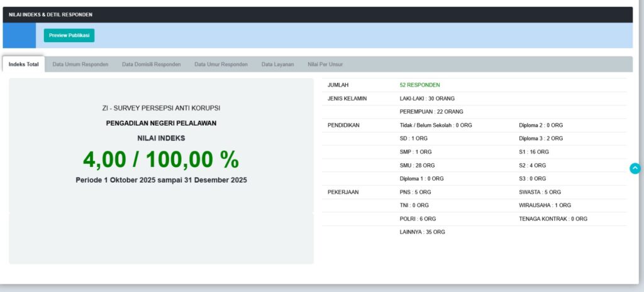Screen dimensions: 644x292
Task: Click the Nilai Indeks & Detil Responden header
Action: (x=51, y=14)
